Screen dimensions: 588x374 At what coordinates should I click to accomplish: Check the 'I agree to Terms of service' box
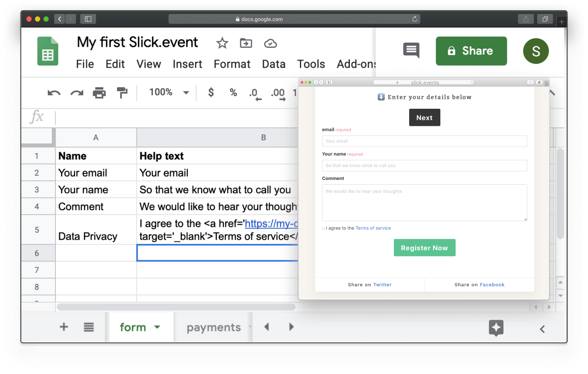[323, 229]
